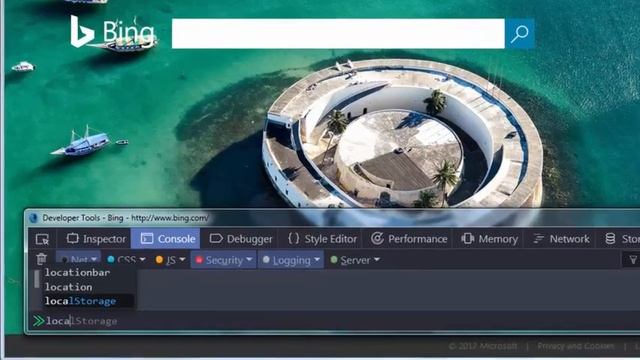Click the autocomplete popup scrollbar
Viewport: 640px width, 360px height.
[x=37, y=279]
